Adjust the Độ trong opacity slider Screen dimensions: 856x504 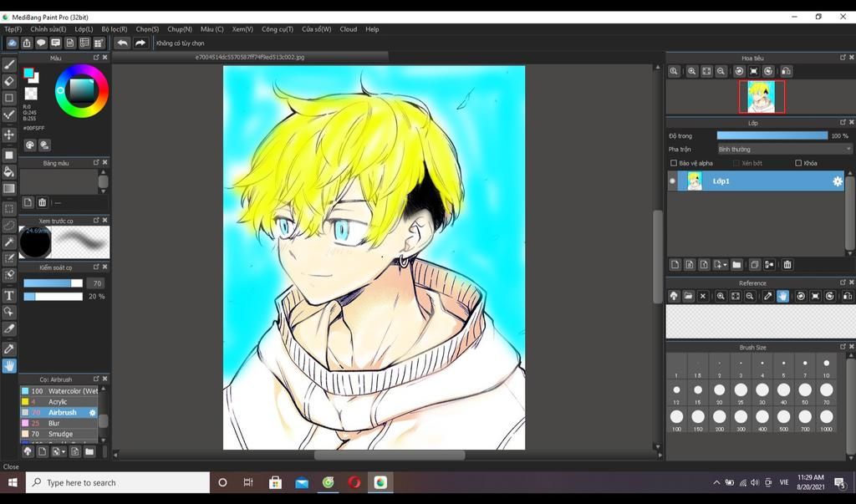(x=772, y=136)
